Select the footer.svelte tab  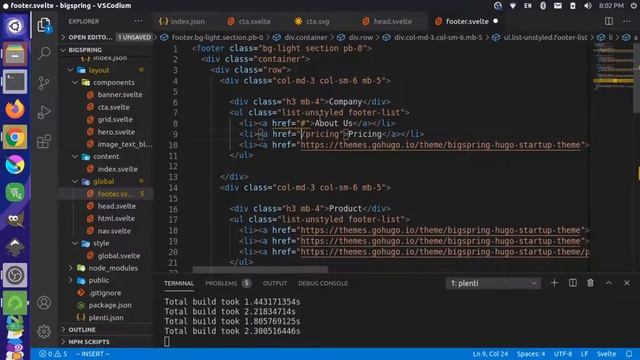pyautogui.click(x=467, y=21)
